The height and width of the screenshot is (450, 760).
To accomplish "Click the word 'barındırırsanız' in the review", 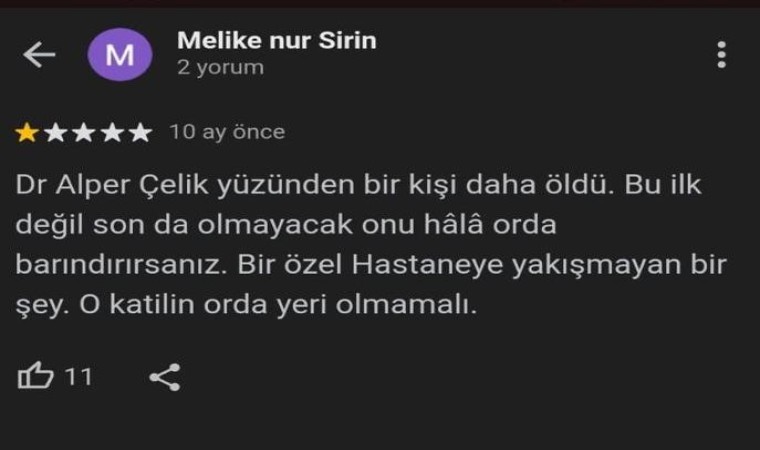I will coord(121,265).
